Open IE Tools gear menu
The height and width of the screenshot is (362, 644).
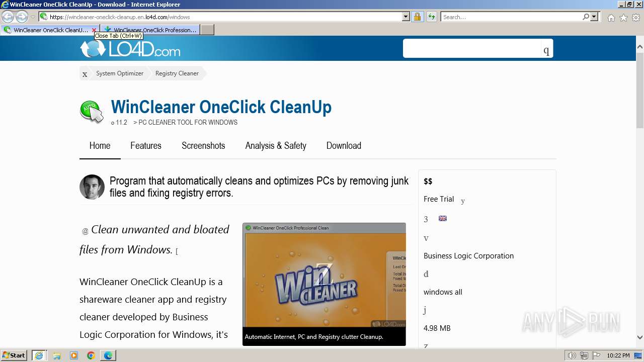[x=636, y=18]
